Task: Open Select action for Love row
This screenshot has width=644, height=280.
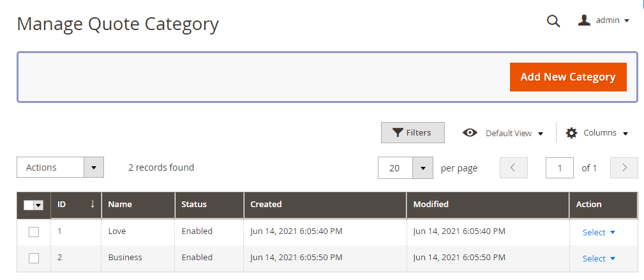Action: tap(599, 232)
